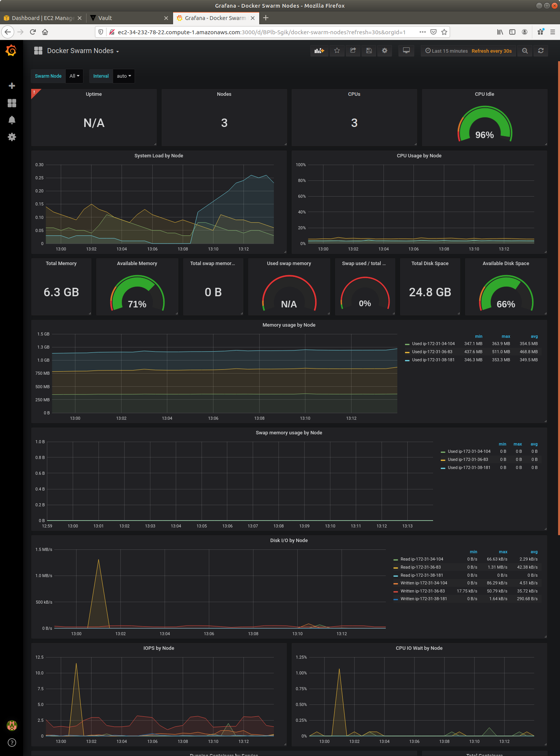
Task: Open Interval auto dropdown
Action: pyautogui.click(x=124, y=76)
